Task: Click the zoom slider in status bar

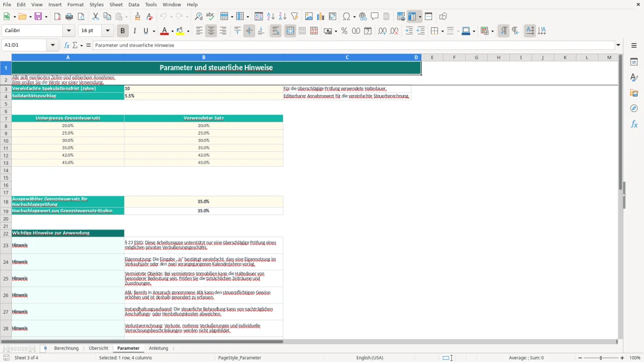Action: tap(601, 358)
